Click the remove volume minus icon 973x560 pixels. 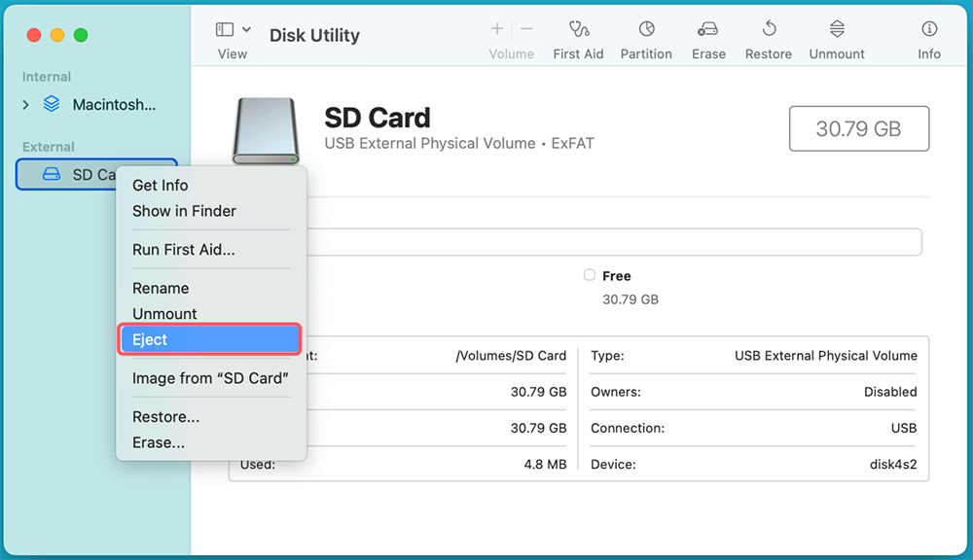(526, 29)
